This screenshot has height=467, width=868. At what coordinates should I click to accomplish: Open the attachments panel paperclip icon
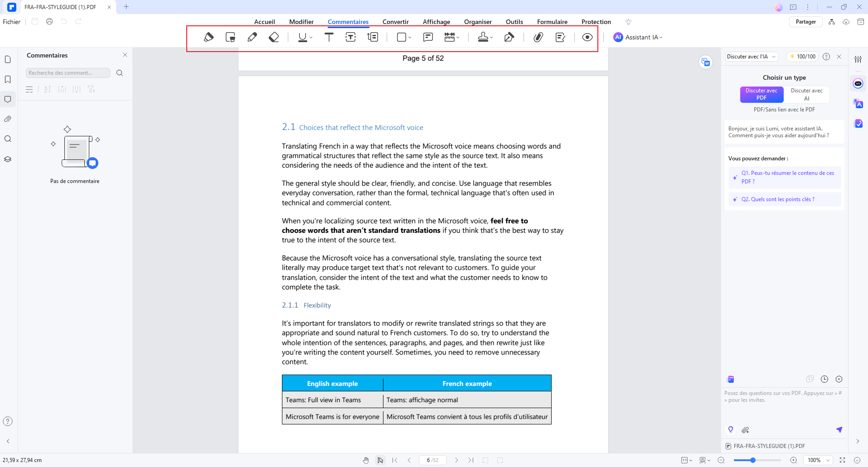pyautogui.click(x=8, y=119)
